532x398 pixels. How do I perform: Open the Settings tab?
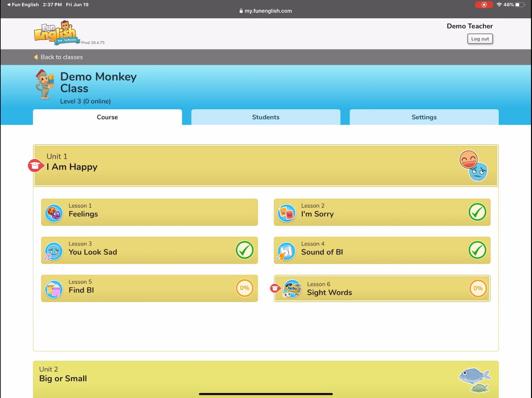424,117
